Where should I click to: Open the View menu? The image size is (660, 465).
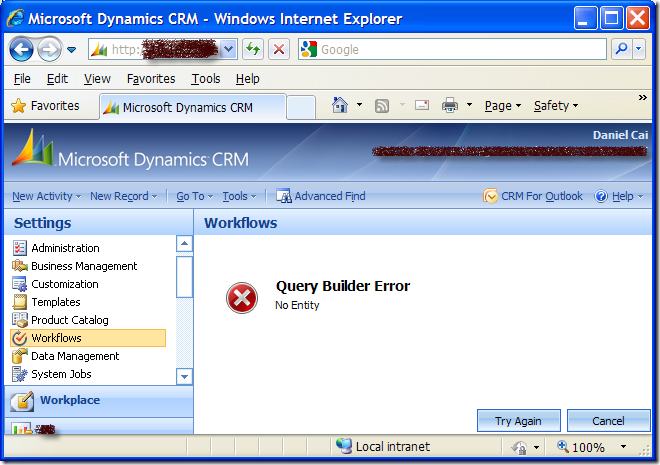[x=97, y=79]
